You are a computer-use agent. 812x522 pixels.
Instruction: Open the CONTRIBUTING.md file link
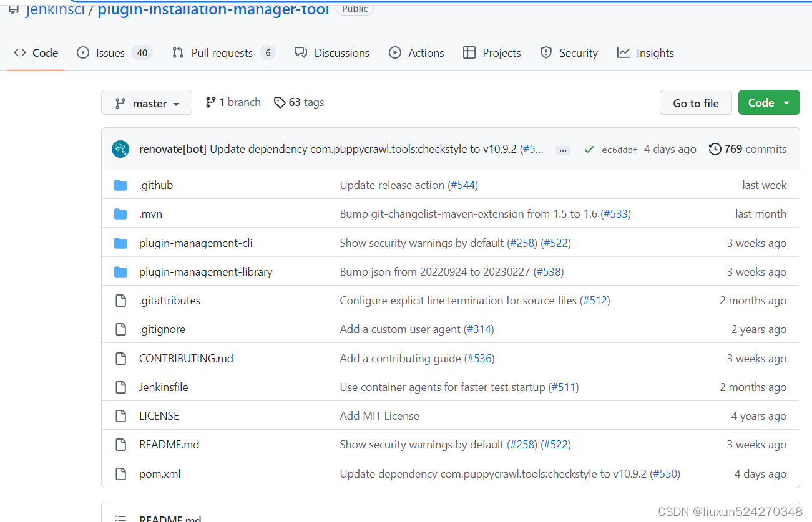click(185, 358)
